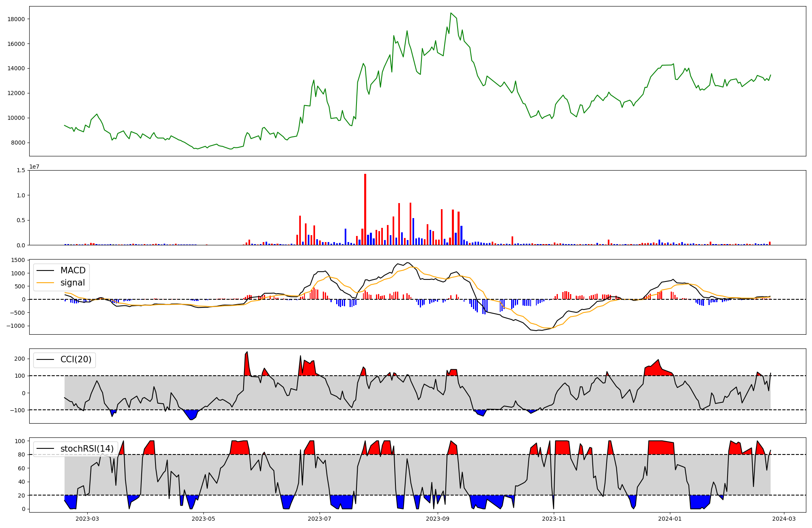Select the CCI(20) legend entry
Screen dimensions: 812x528
point(76,359)
